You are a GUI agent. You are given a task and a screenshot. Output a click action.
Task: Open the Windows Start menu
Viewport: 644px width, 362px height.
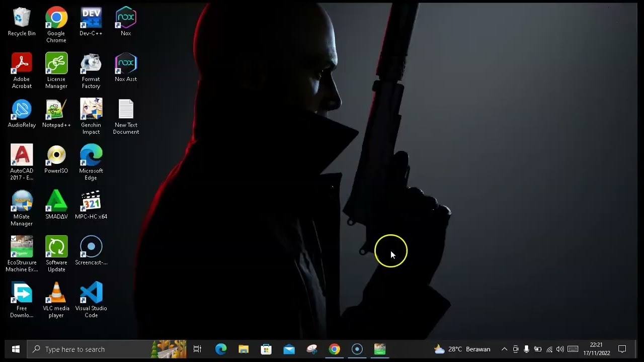pos(15,349)
